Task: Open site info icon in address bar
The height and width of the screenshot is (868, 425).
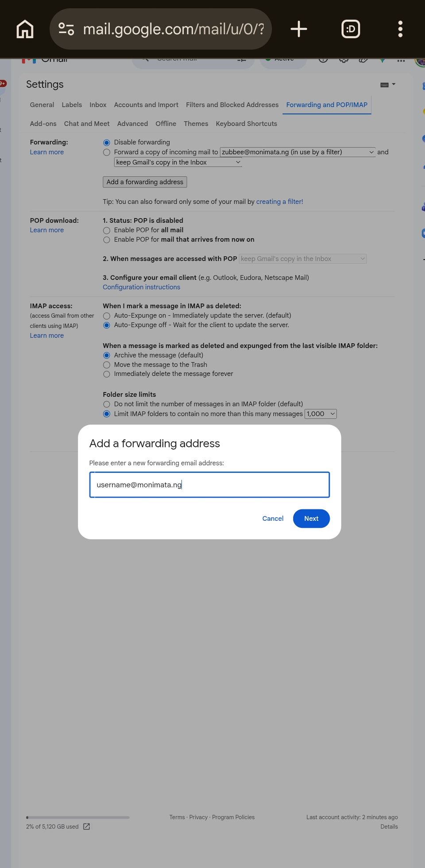Action: click(x=66, y=29)
